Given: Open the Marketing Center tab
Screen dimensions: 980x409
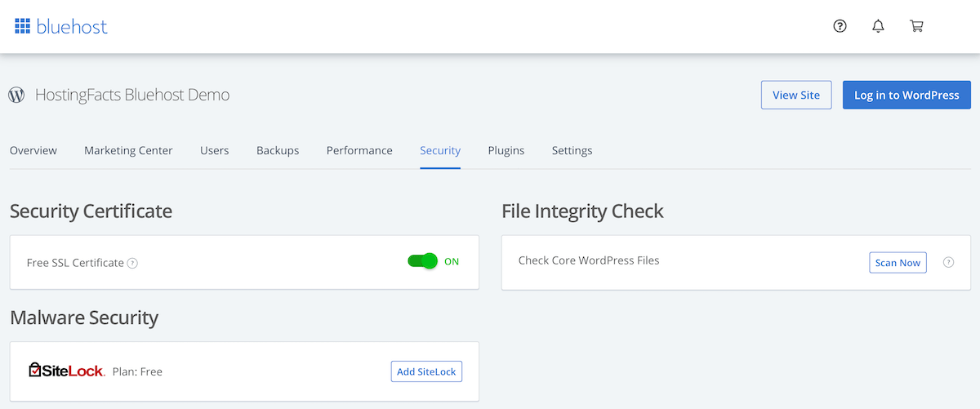Looking at the screenshot, I should (128, 150).
